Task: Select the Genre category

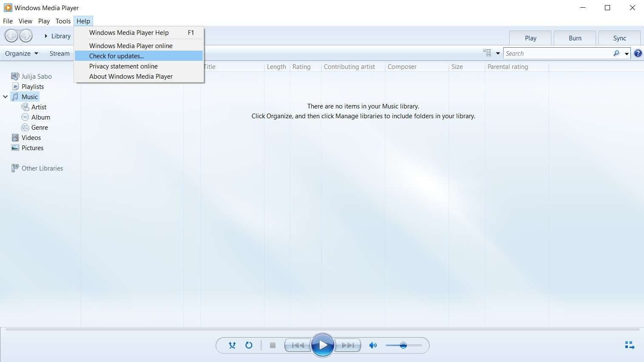Action: [40, 127]
